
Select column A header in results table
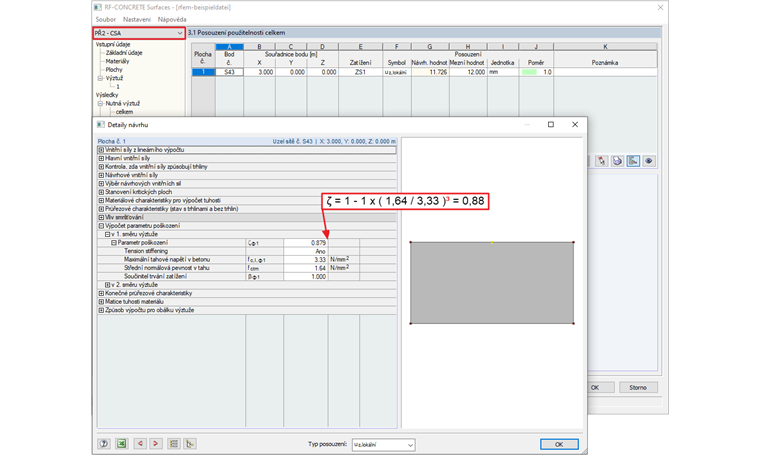click(x=229, y=47)
